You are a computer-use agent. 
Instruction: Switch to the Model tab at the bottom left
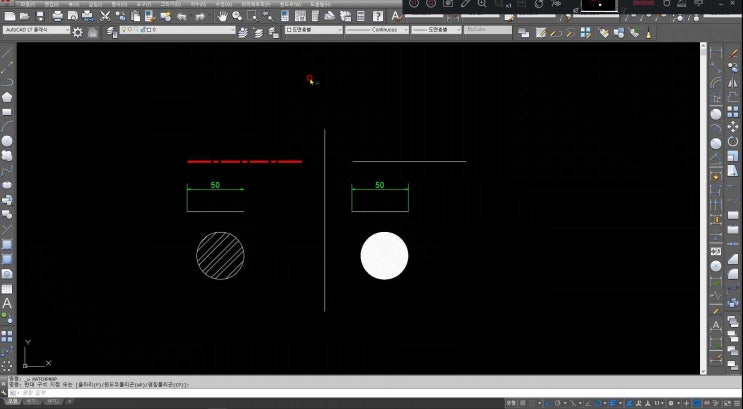click(14, 403)
